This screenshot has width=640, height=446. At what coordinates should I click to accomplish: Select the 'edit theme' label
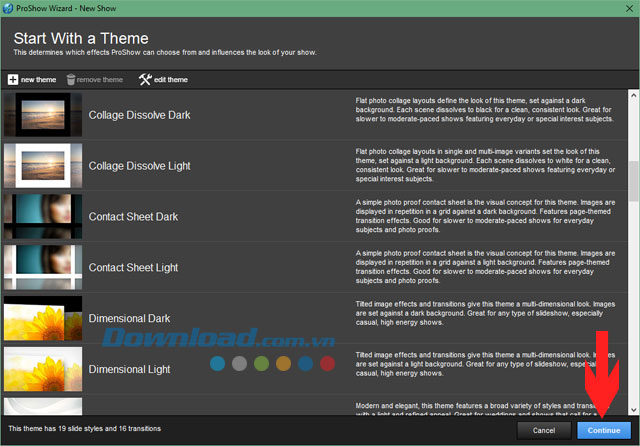171,80
